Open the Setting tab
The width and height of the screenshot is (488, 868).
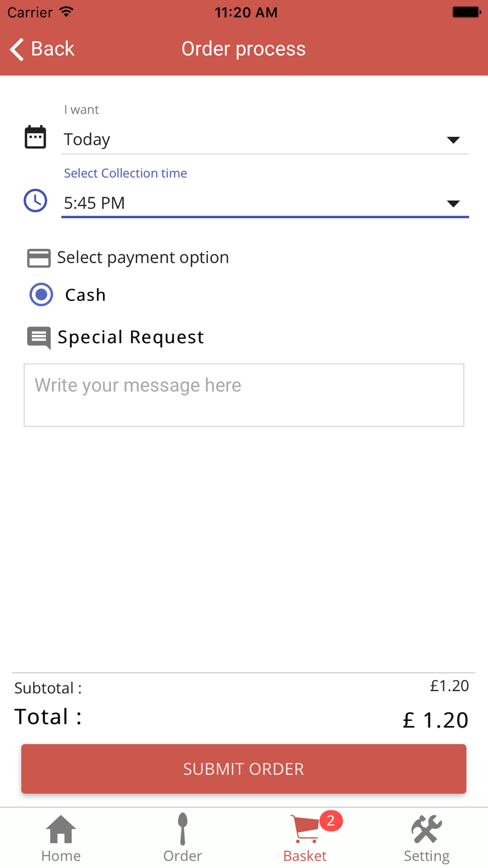pyautogui.click(x=427, y=838)
